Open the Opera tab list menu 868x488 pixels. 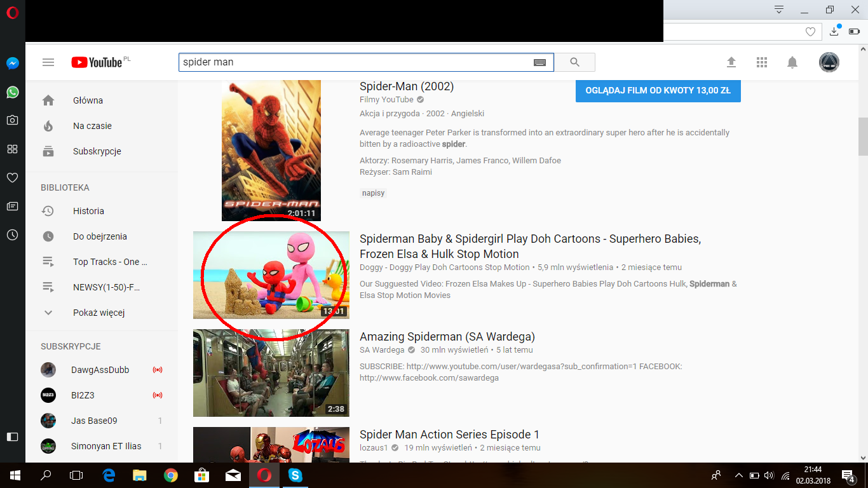[x=779, y=10]
